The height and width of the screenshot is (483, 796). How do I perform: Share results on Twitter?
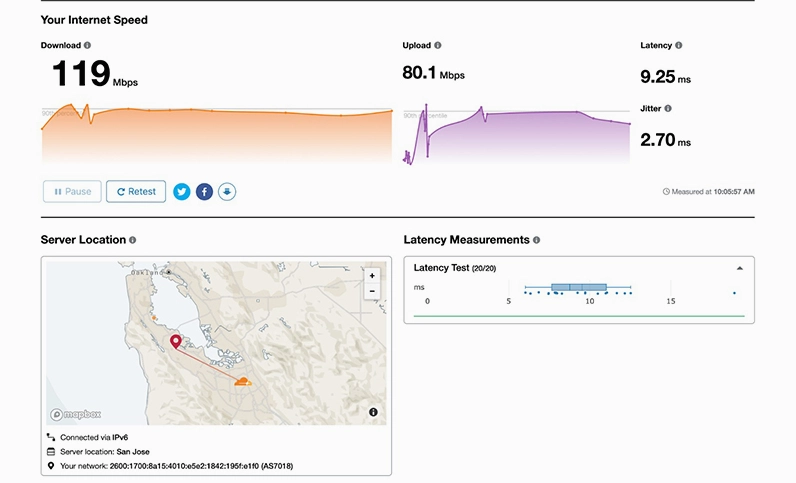pyautogui.click(x=181, y=191)
